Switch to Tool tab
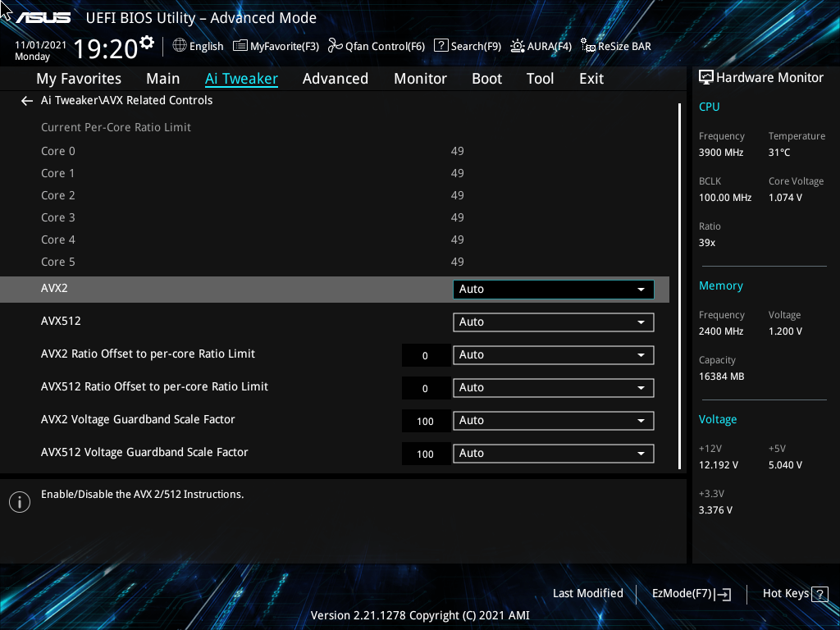This screenshot has width=840, height=630. [540, 79]
